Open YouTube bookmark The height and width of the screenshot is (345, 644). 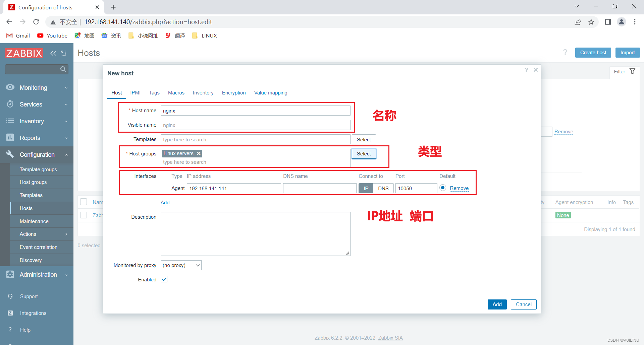pyautogui.click(x=52, y=36)
